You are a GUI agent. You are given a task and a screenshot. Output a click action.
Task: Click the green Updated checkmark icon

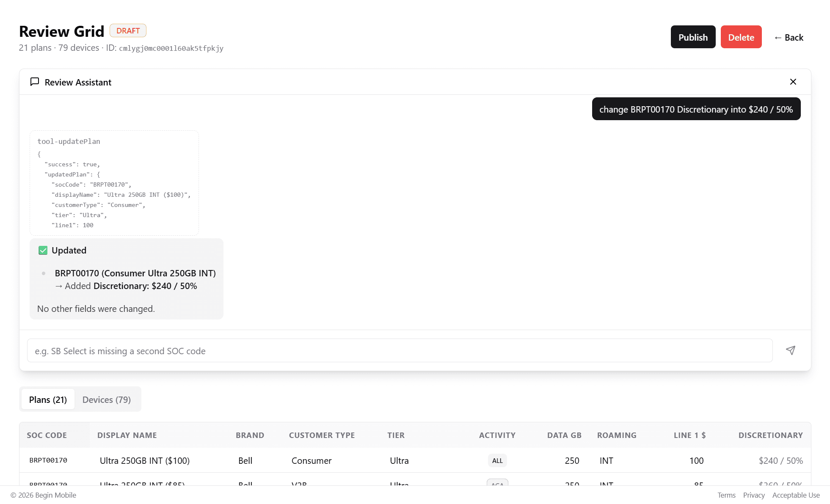click(x=42, y=250)
